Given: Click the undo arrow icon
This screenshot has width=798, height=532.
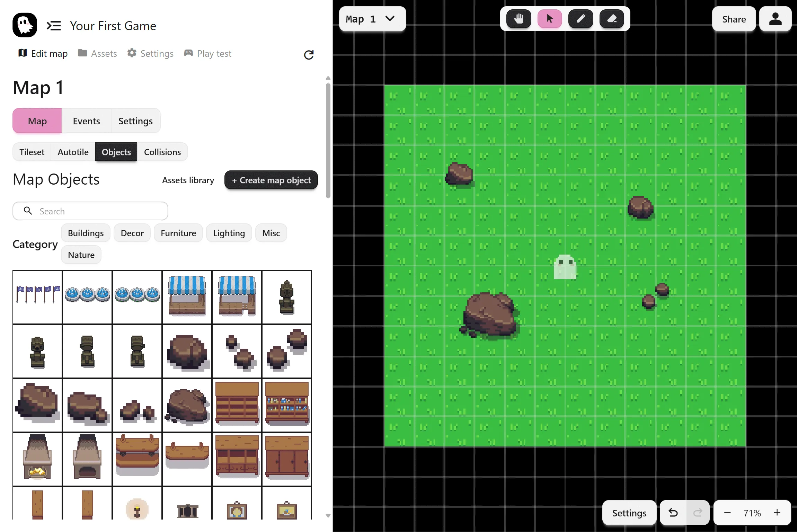Looking at the screenshot, I should coord(673,513).
